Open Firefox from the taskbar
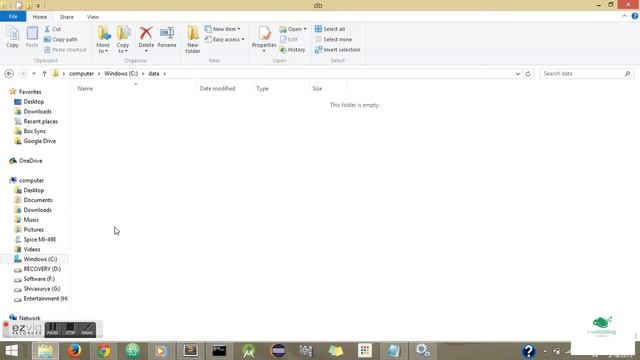Viewport: 640px width, 360px height. coord(74,351)
